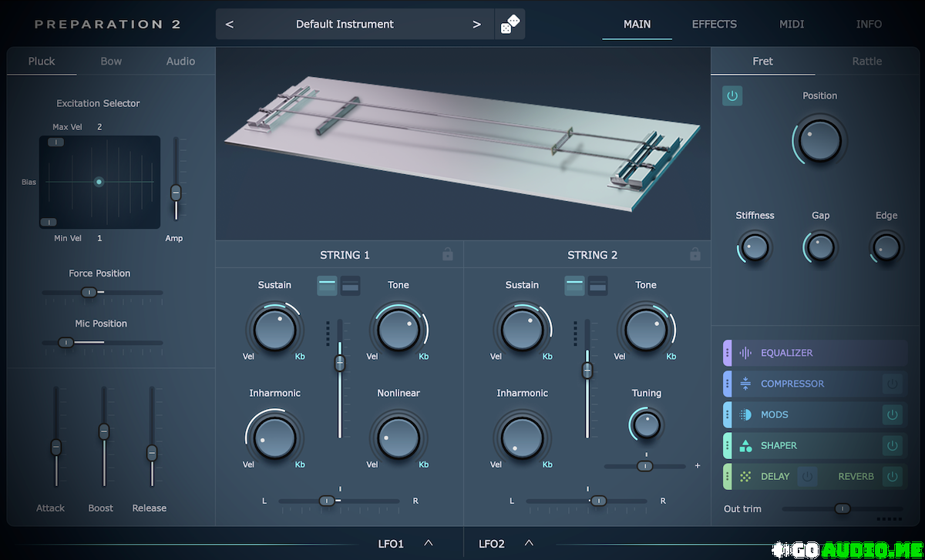Open the MODS effect

tap(775, 414)
